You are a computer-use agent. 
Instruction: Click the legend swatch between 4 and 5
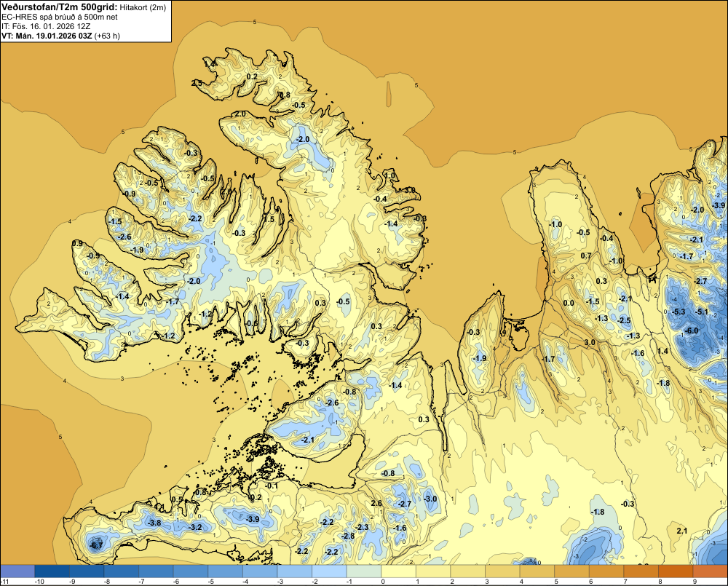pos(537,571)
